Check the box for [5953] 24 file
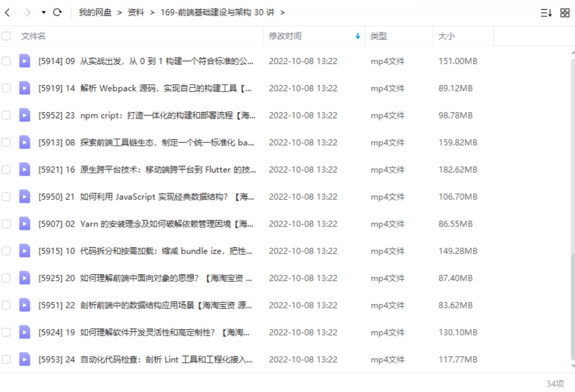 pyautogui.click(x=6, y=359)
